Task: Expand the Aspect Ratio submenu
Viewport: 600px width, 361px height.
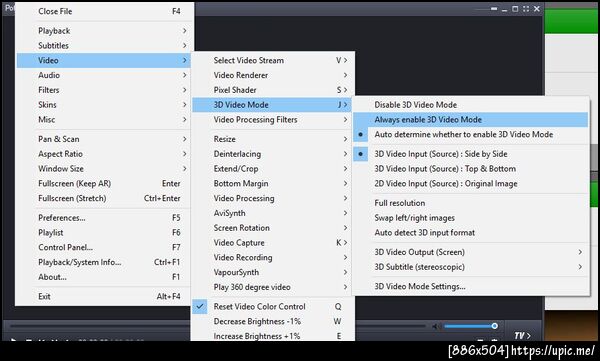Action: [104, 154]
